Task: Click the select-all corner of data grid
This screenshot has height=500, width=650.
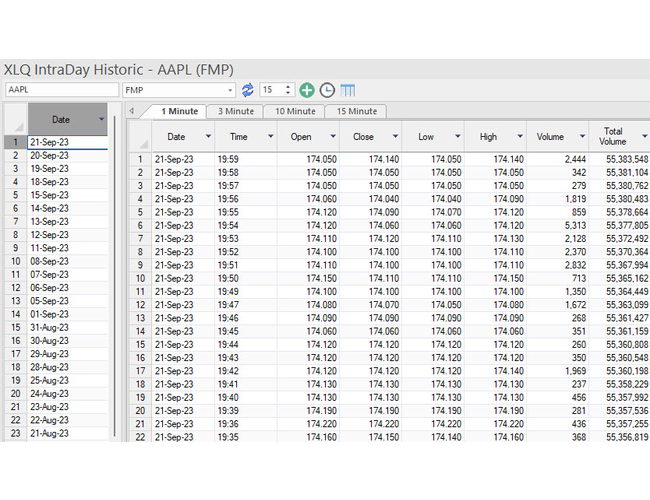Action: [140, 136]
